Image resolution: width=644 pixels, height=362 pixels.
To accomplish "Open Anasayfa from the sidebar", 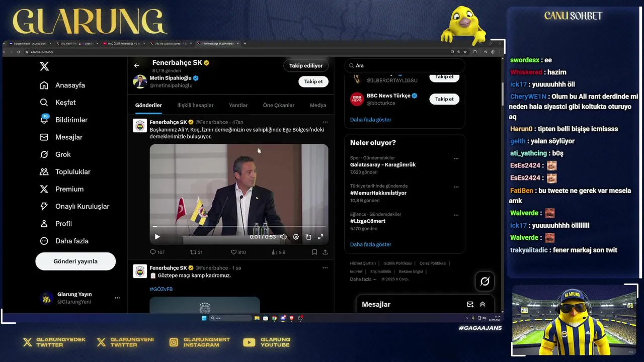I will tap(62, 85).
